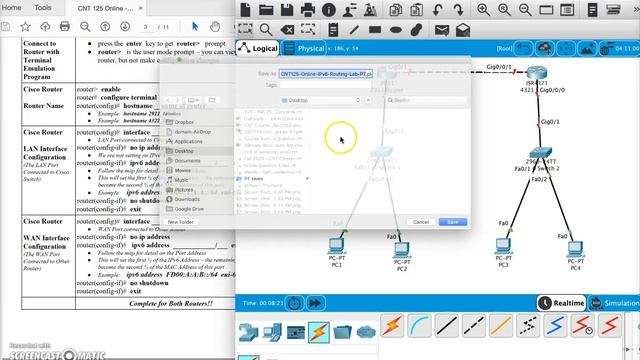Open the Connections category lightning icon
Viewport: 640px width, 360px height.
(319, 332)
